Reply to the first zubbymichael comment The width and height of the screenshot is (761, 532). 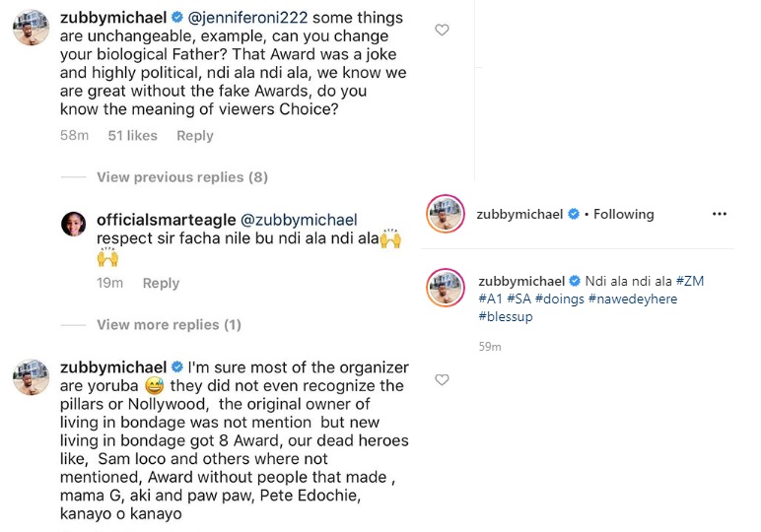pos(195,136)
